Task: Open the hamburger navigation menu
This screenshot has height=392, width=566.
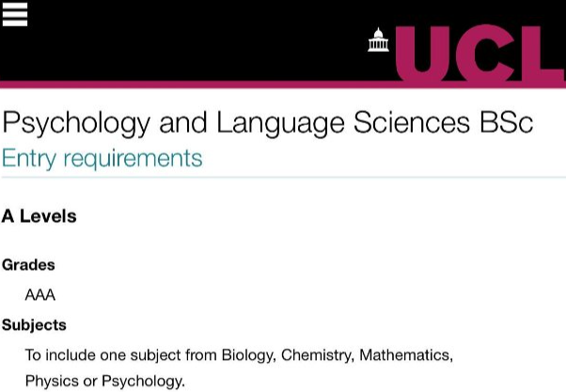Action: (x=15, y=14)
